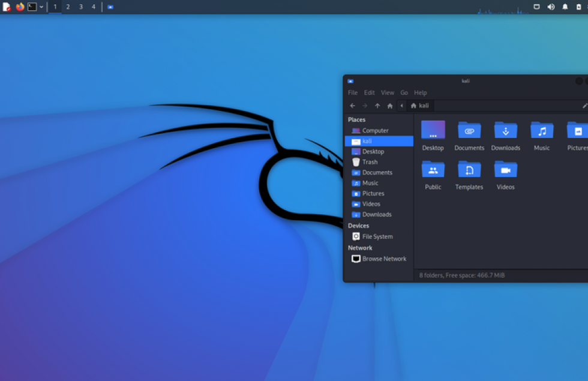Go to home folder via house icon
The image size is (588, 381).
389,106
